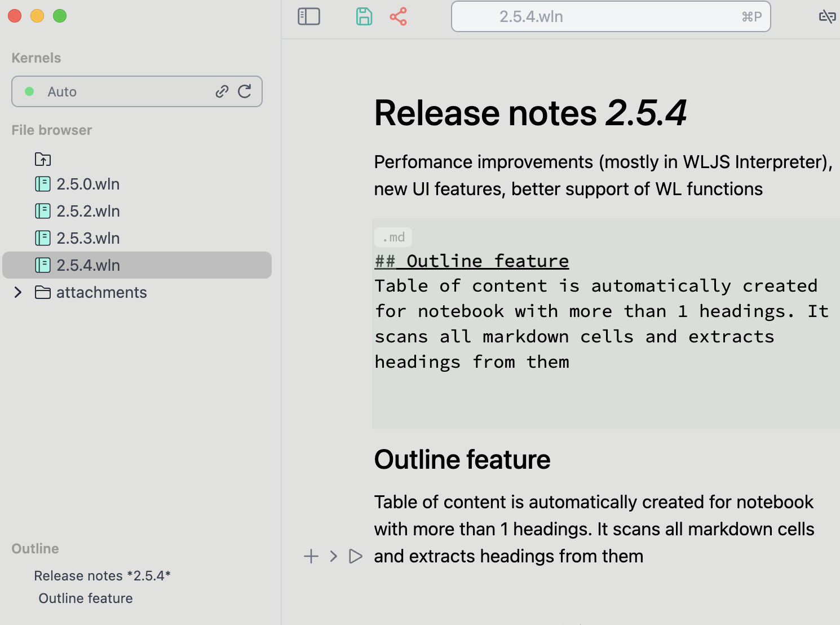
Task: Open 2.5.0.wln notebook file
Action: point(88,184)
